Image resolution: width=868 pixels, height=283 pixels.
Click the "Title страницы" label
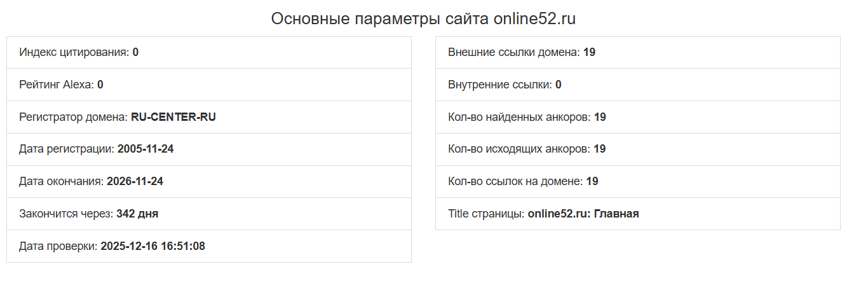click(486, 214)
